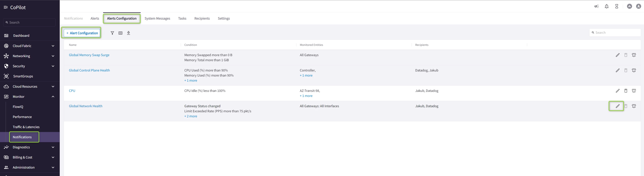Open Performance under Monitor
Image resolution: width=644 pixels, height=176 pixels.
(x=22, y=117)
